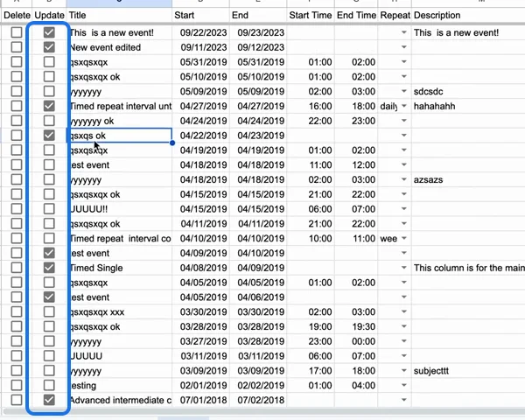This screenshot has height=420, width=525.
Task: Click the horizontal scrollbar at the bottom
Action: pyautogui.click(x=264, y=411)
